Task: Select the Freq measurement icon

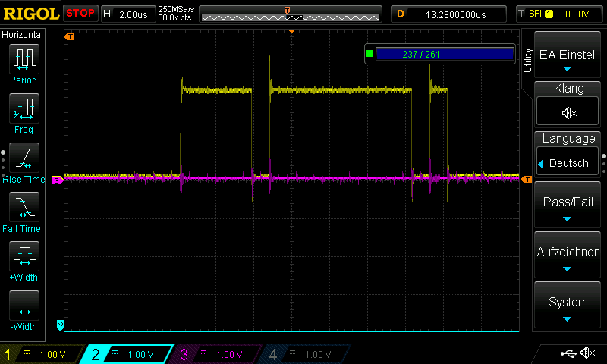Action: pyautogui.click(x=24, y=108)
